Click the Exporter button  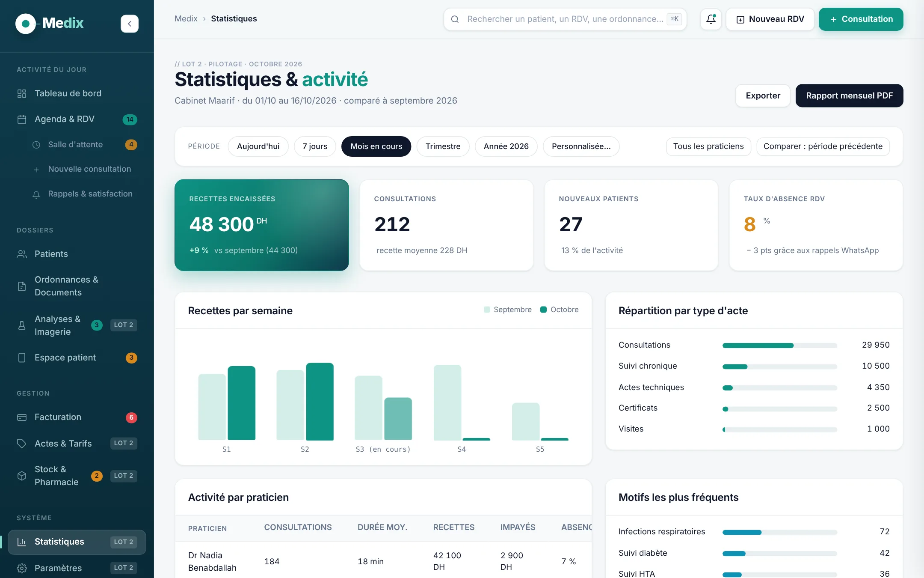[x=763, y=95]
